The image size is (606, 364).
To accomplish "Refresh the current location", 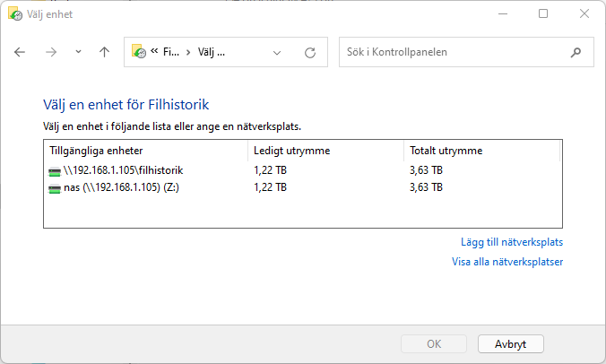I will click(x=310, y=52).
